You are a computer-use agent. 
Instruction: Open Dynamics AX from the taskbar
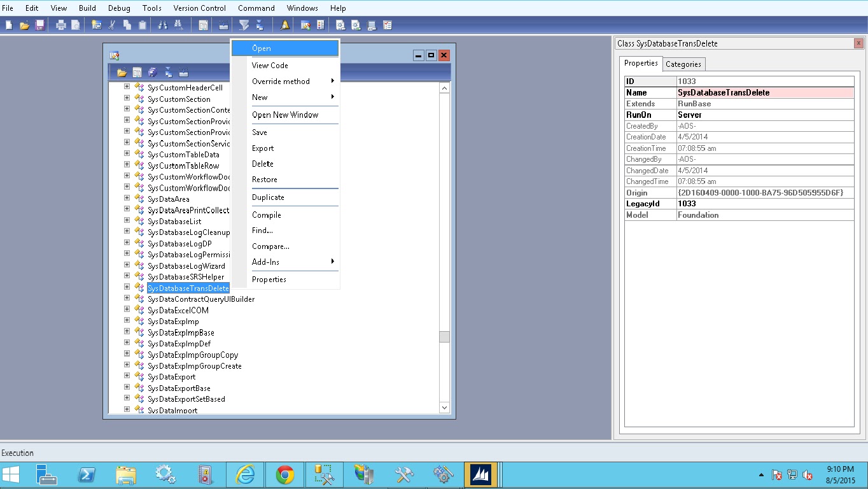tap(482, 474)
